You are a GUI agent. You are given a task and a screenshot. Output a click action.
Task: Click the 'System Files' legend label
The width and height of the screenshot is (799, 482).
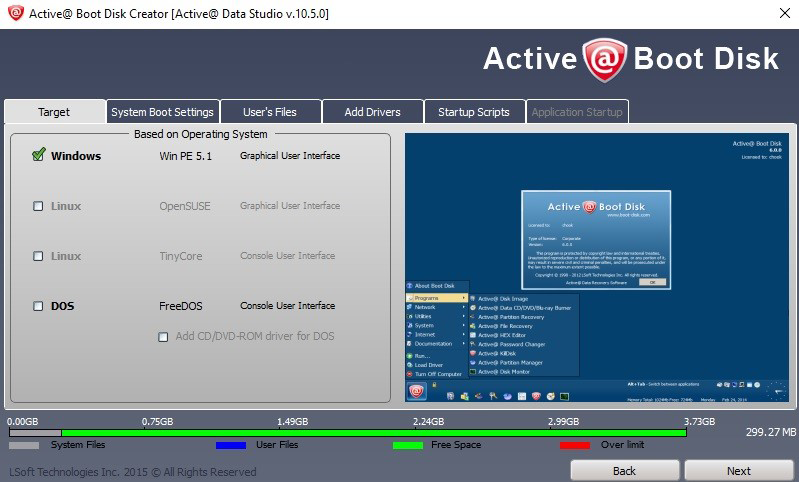click(x=78, y=445)
